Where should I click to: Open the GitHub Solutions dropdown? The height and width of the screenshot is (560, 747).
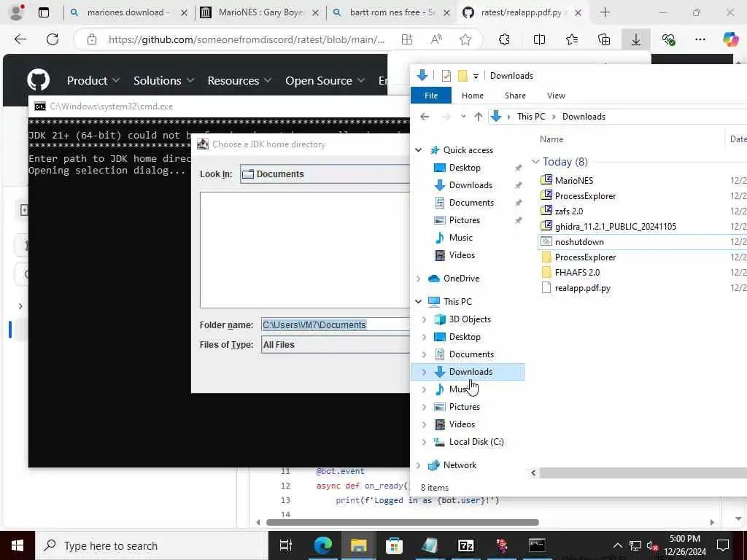[x=163, y=80]
